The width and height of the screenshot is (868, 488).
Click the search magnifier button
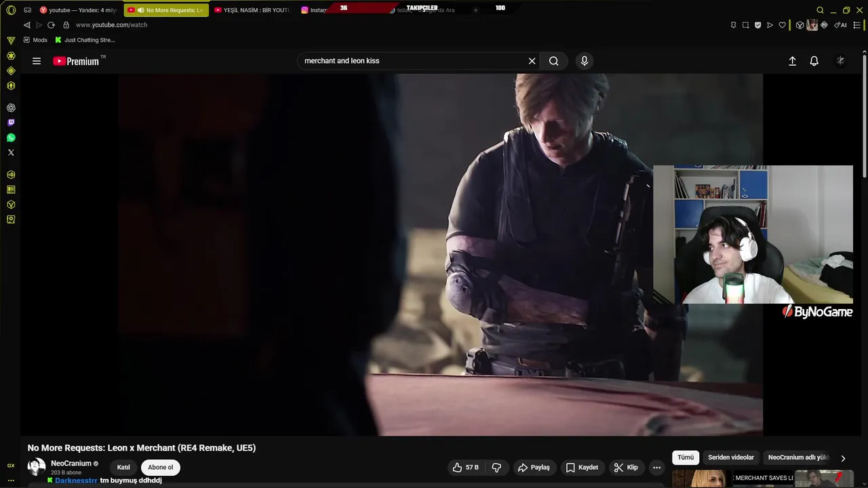coord(554,61)
